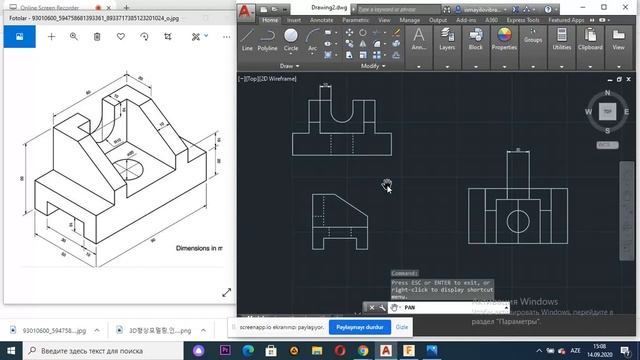Click the Copy tool in Modify panel

(x=349, y=44)
